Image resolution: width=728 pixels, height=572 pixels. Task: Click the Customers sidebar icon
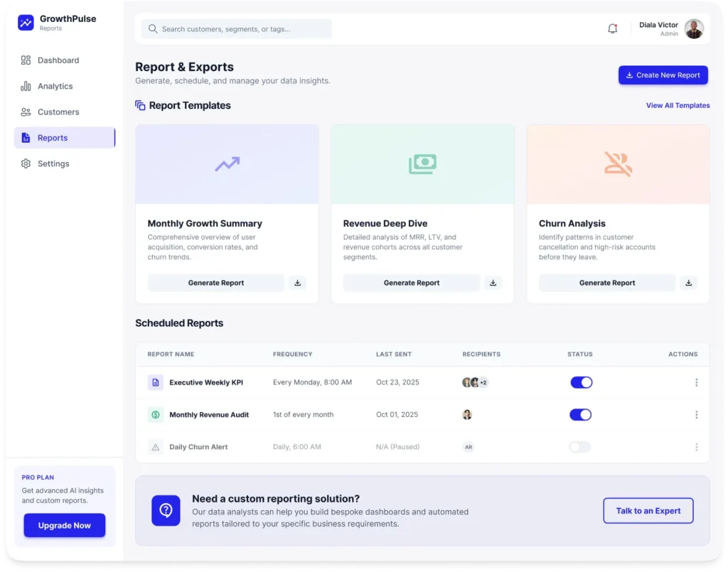click(x=25, y=112)
